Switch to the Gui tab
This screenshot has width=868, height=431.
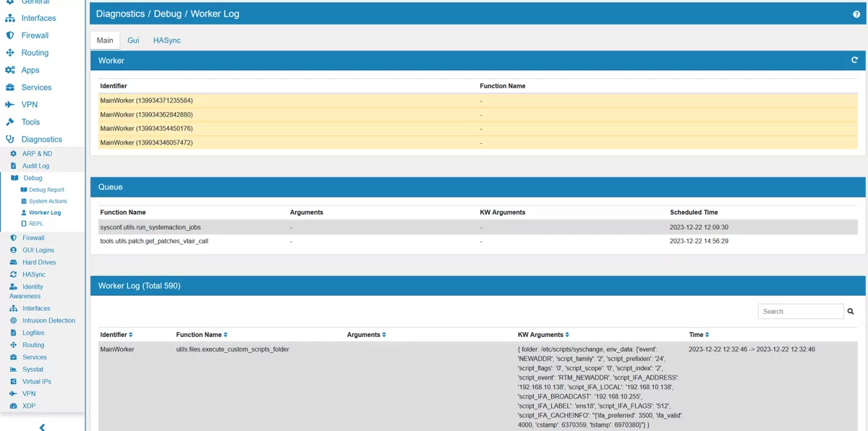(133, 40)
